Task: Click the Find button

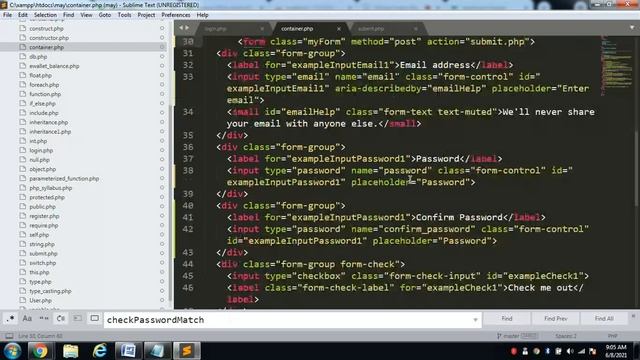Action: click(507, 319)
